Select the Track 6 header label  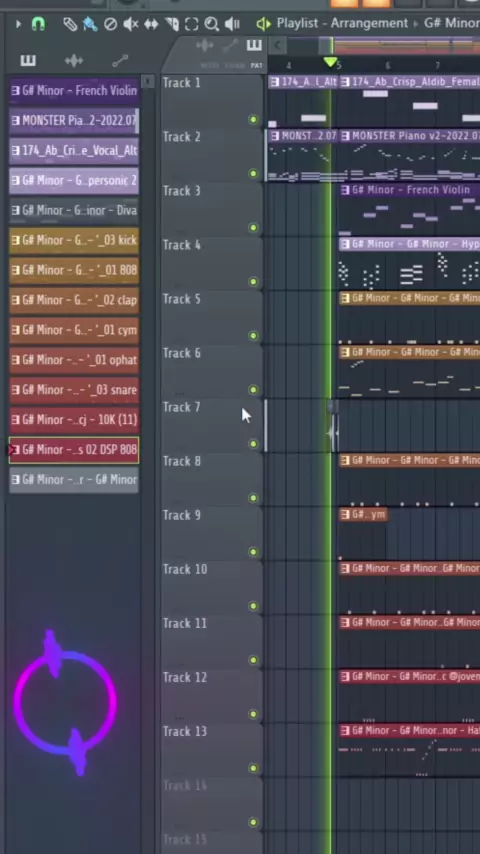pyautogui.click(x=181, y=353)
